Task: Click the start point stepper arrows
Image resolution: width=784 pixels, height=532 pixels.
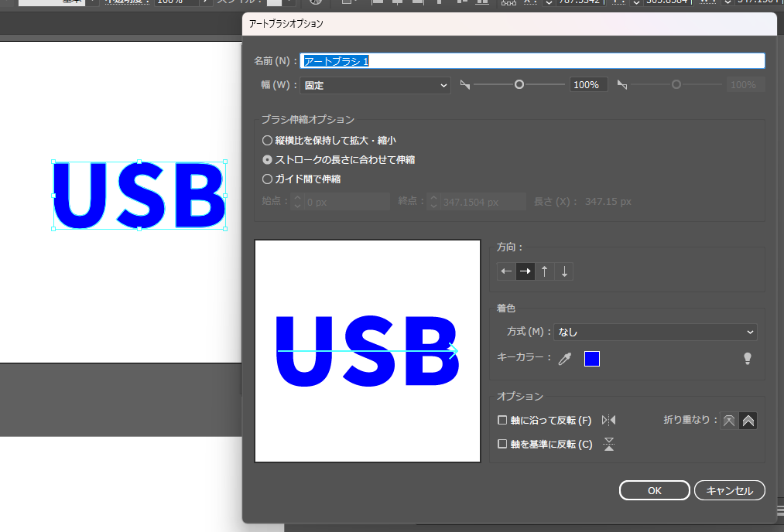Action: [x=297, y=202]
